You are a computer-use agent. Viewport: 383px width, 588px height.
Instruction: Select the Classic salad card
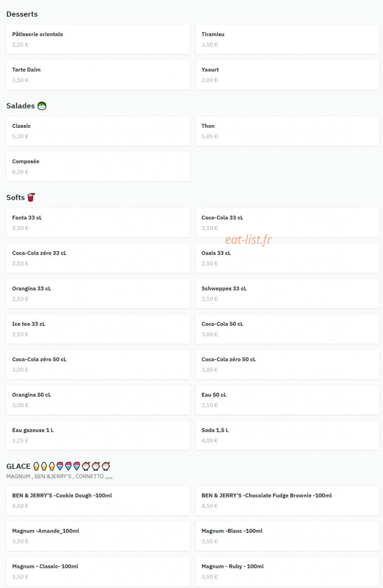98,131
